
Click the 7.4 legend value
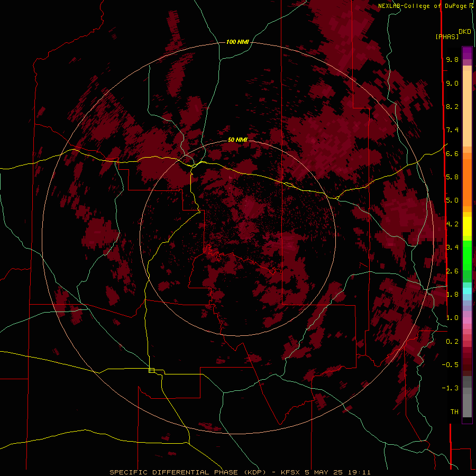[452, 130]
